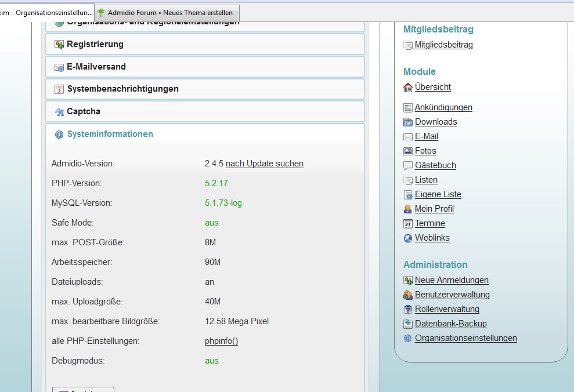
Task: Select the Organisationseinstellungen browser tab
Action: click(x=46, y=12)
